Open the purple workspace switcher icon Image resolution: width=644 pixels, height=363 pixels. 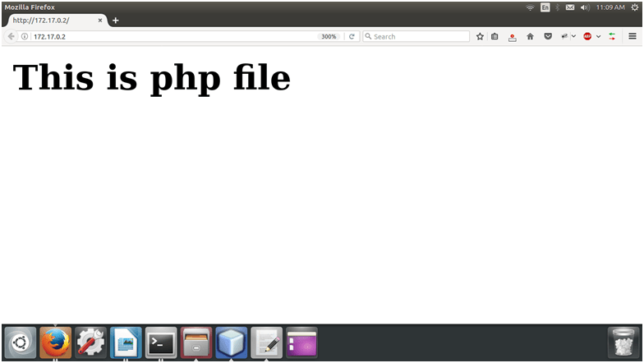[302, 342]
